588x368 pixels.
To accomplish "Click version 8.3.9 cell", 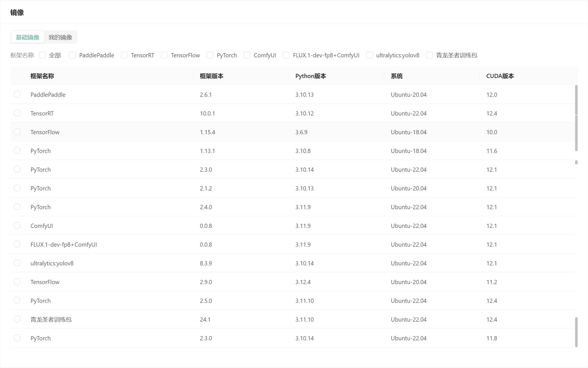I will 206,263.
